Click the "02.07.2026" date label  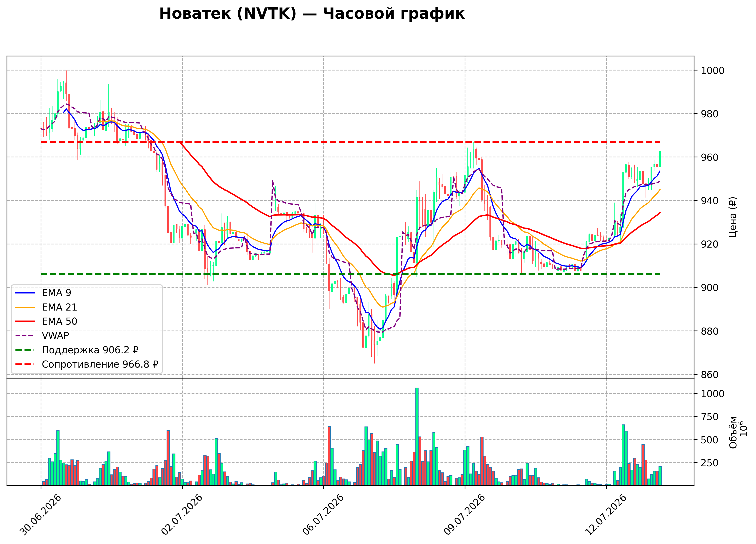pyautogui.click(x=182, y=515)
